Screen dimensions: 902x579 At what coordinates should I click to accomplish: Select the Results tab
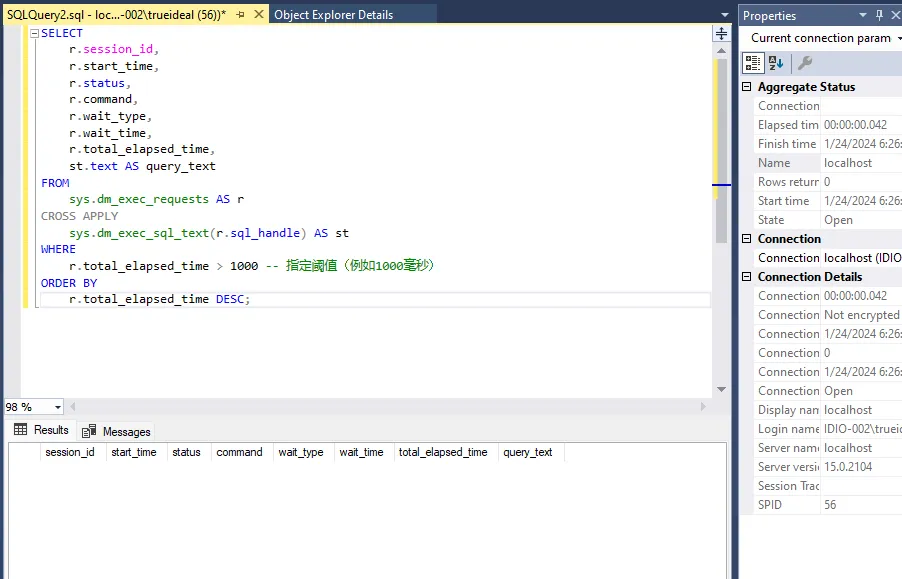tap(42, 430)
